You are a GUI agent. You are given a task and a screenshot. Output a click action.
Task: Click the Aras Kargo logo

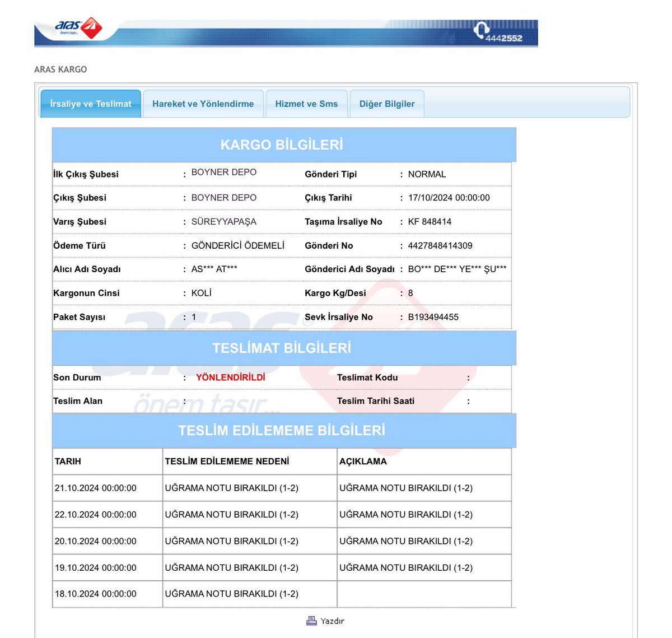pyautogui.click(x=78, y=28)
